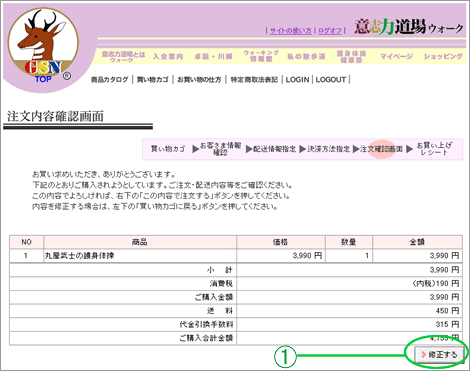This screenshot has height=371, width=470.
Task: Click the 価格 column header
Action: [x=281, y=242]
